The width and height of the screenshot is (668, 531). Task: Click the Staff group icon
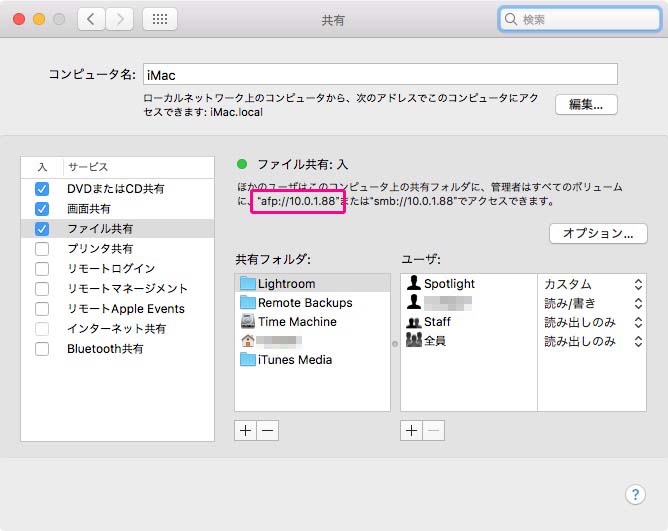pyautogui.click(x=414, y=322)
